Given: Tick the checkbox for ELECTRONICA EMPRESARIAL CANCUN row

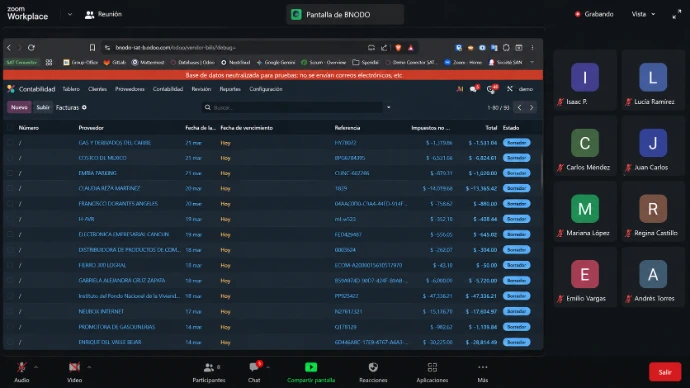Looking at the screenshot, I should click(10, 234).
